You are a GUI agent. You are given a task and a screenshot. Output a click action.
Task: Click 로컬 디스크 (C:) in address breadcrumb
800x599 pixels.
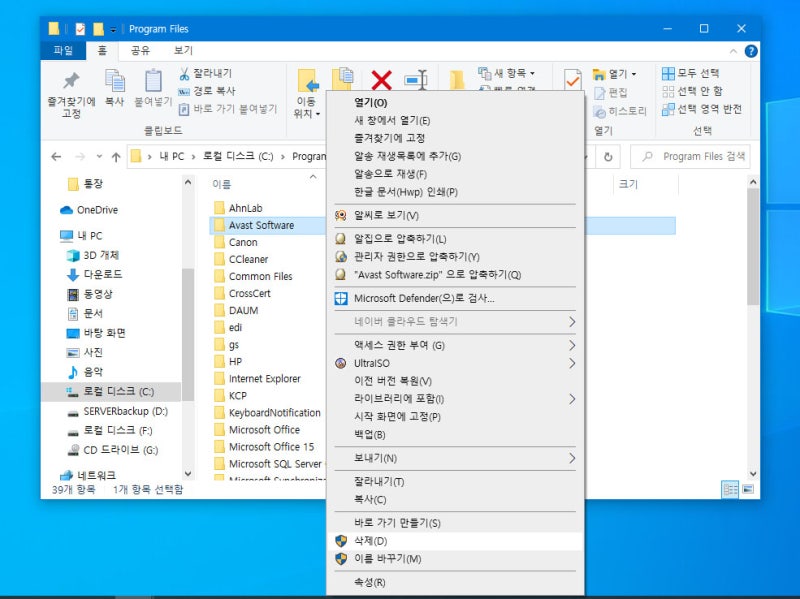pos(238,157)
